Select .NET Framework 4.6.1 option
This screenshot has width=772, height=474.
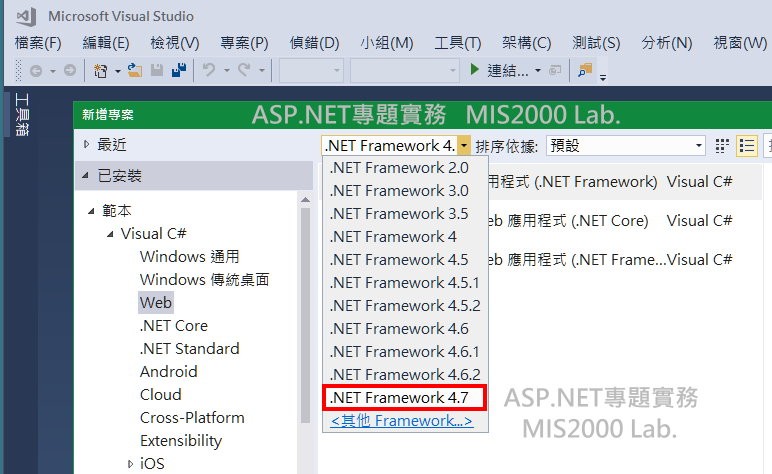point(405,352)
